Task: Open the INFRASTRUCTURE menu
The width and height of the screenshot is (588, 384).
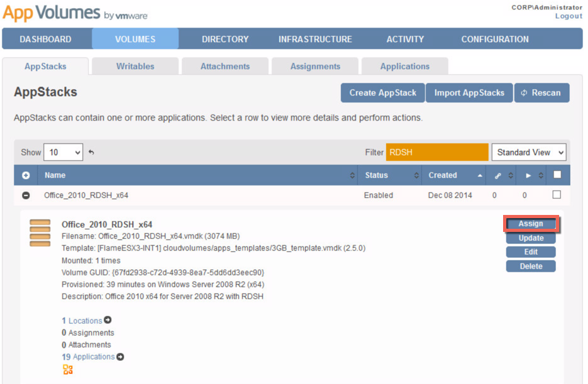Action: tap(315, 39)
